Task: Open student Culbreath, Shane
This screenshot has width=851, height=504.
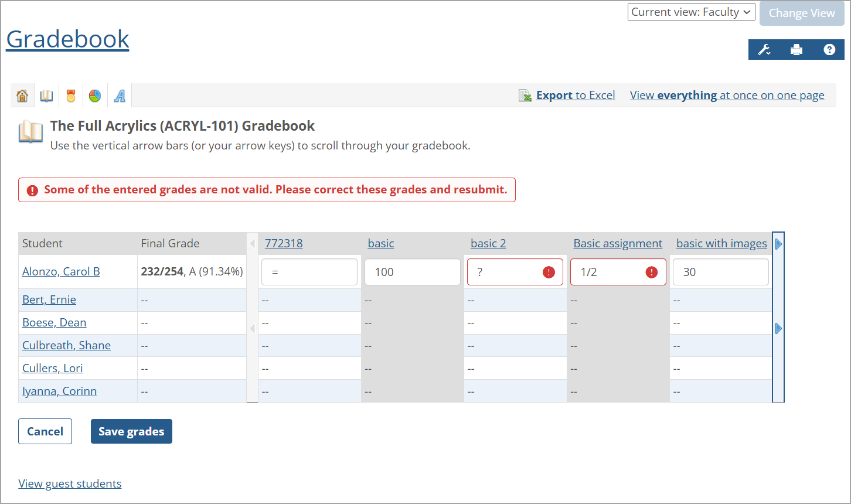Action: [x=66, y=345]
